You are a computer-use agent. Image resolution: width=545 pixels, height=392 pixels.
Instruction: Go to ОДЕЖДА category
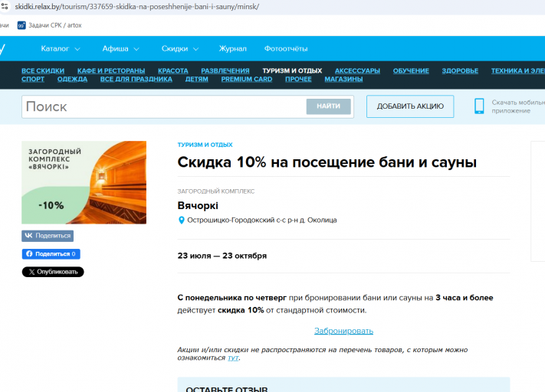click(72, 79)
